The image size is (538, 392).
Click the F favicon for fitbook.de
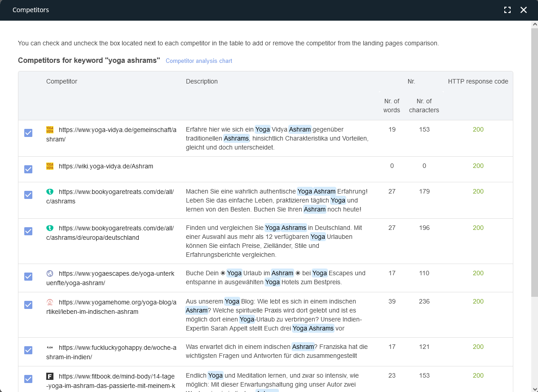(50, 376)
